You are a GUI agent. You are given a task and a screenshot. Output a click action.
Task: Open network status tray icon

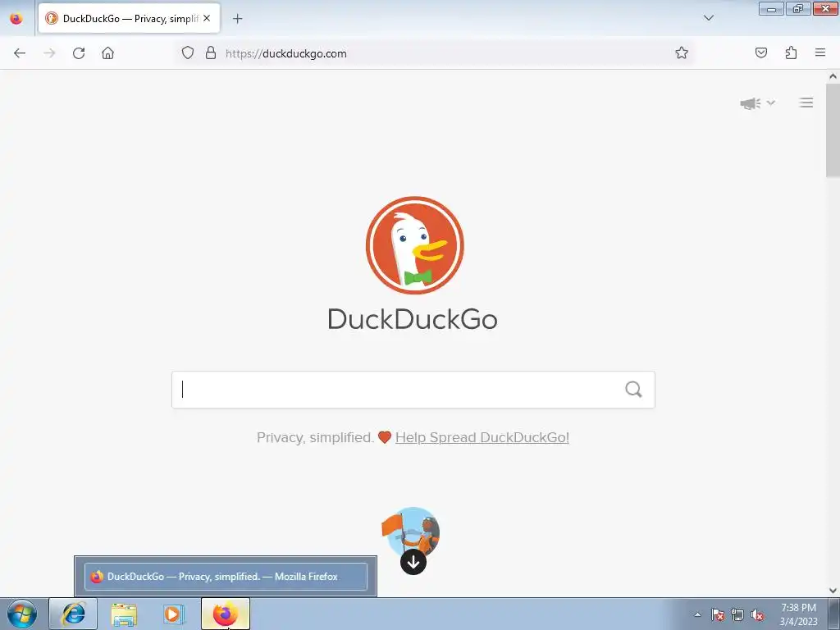(x=737, y=614)
